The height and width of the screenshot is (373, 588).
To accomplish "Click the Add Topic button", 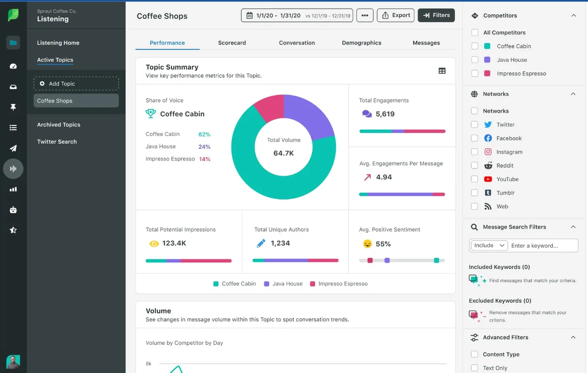I will [x=76, y=84].
